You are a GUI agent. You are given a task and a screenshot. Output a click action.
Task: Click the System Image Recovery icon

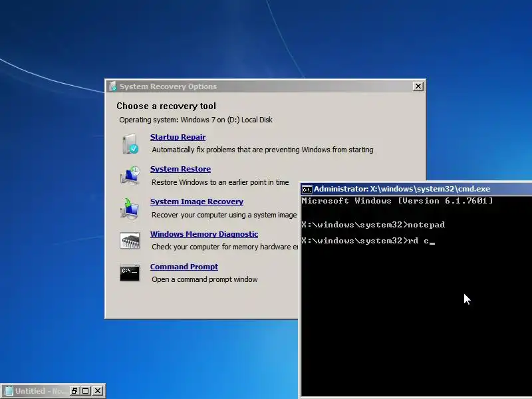[130, 208]
